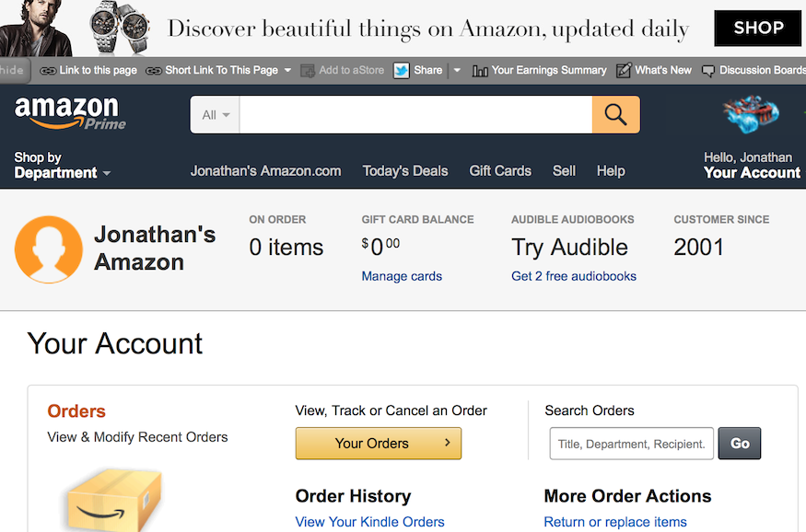Expand the Share options dropdown arrow
Viewport: 806px width, 532px height.
point(457,70)
